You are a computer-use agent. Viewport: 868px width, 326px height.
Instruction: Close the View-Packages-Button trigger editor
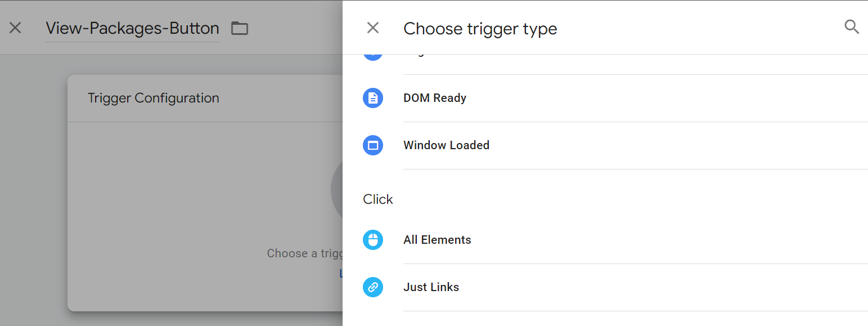pyautogui.click(x=15, y=28)
